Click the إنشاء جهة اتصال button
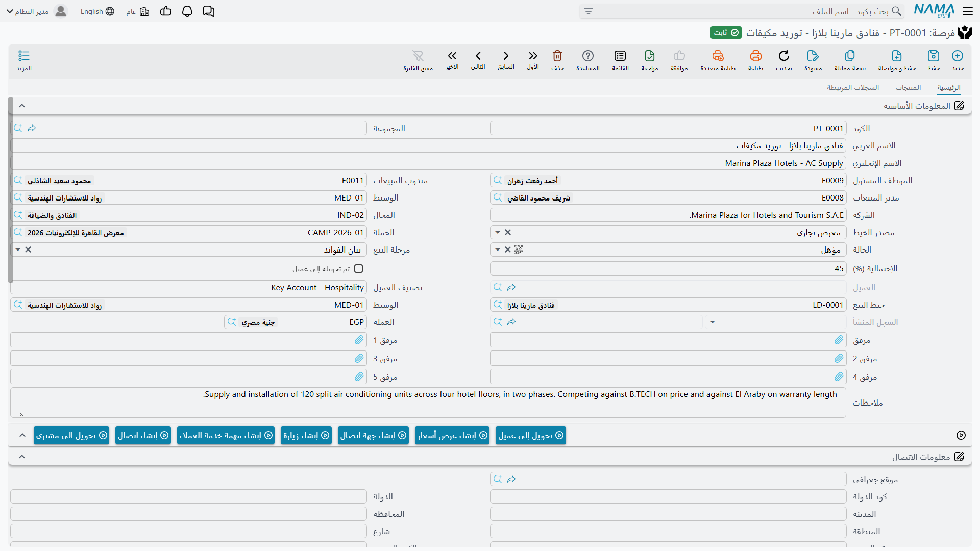This screenshot has width=980, height=551. (373, 435)
